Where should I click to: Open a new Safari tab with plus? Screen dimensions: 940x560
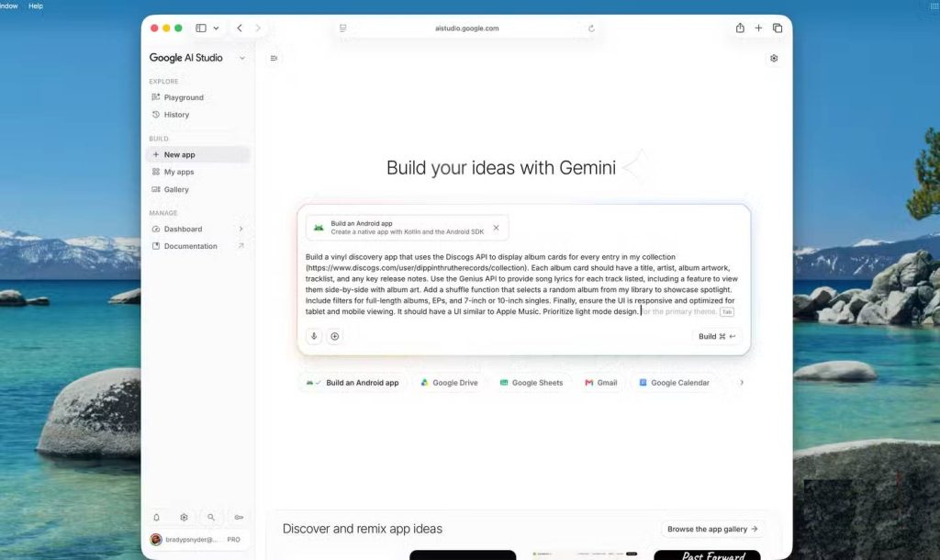point(758,28)
